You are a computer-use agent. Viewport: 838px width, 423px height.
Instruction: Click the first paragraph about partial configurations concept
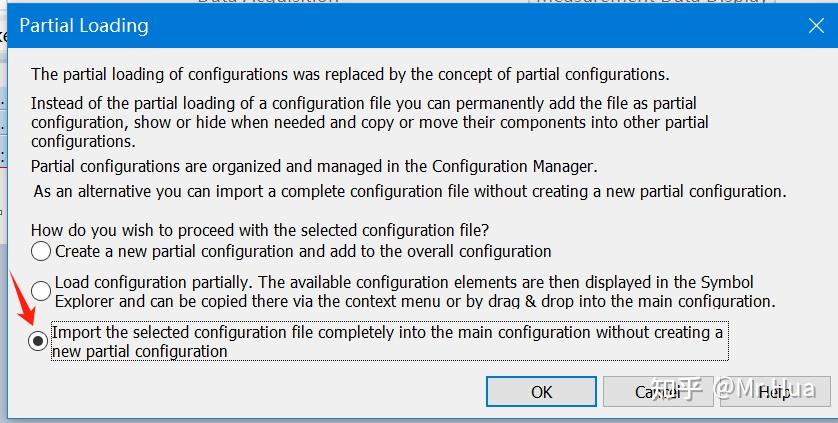350,74
